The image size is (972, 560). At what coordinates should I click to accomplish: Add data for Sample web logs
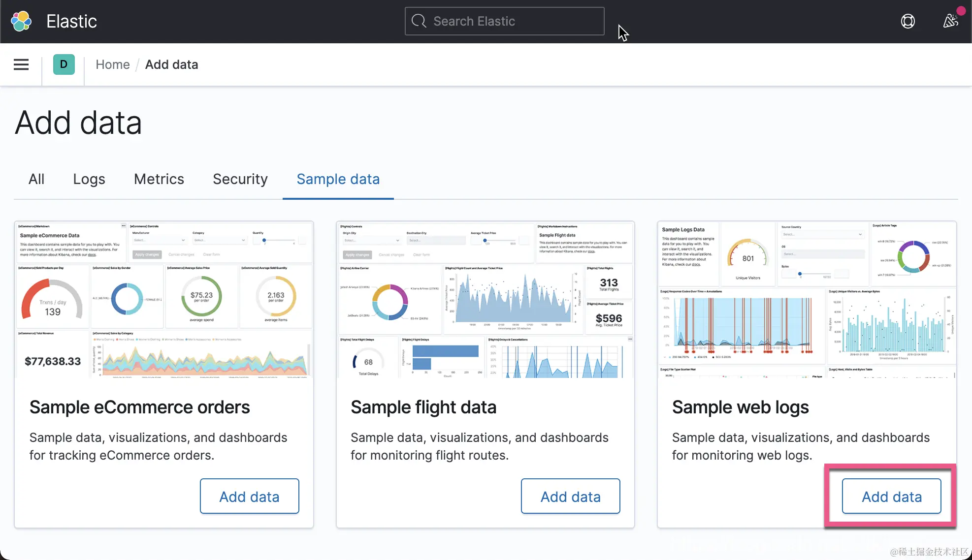point(891,497)
